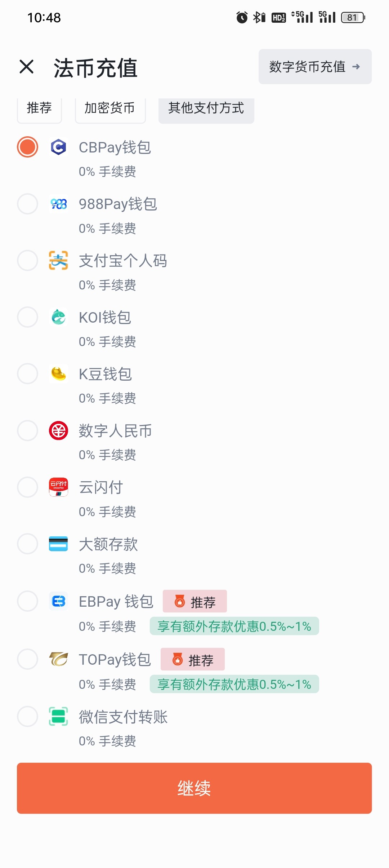Go to 数字货币充值 page

coord(315,67)
